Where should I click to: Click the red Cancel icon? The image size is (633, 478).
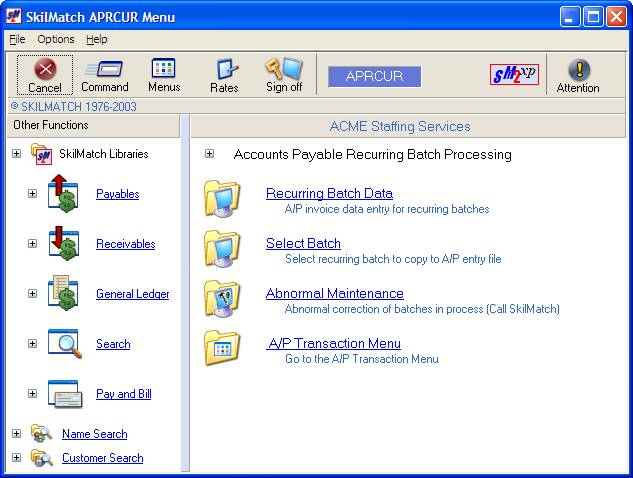(x=45, y=69)
